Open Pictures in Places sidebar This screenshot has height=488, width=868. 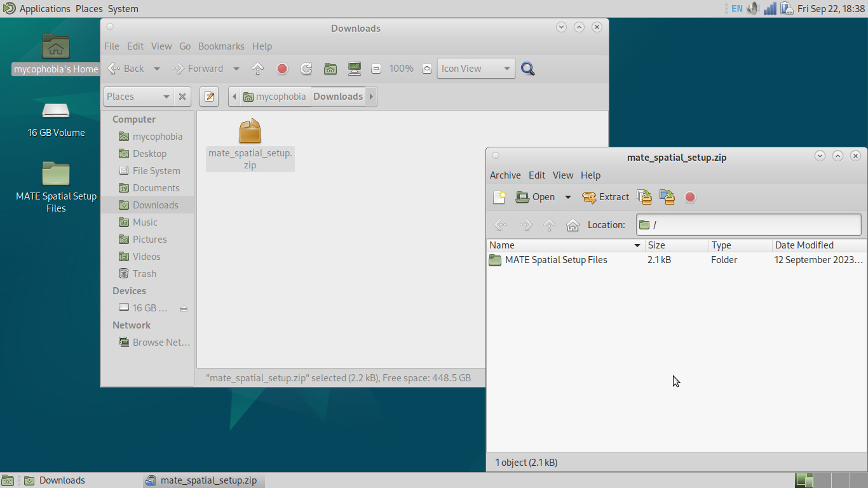coord(148,240)
